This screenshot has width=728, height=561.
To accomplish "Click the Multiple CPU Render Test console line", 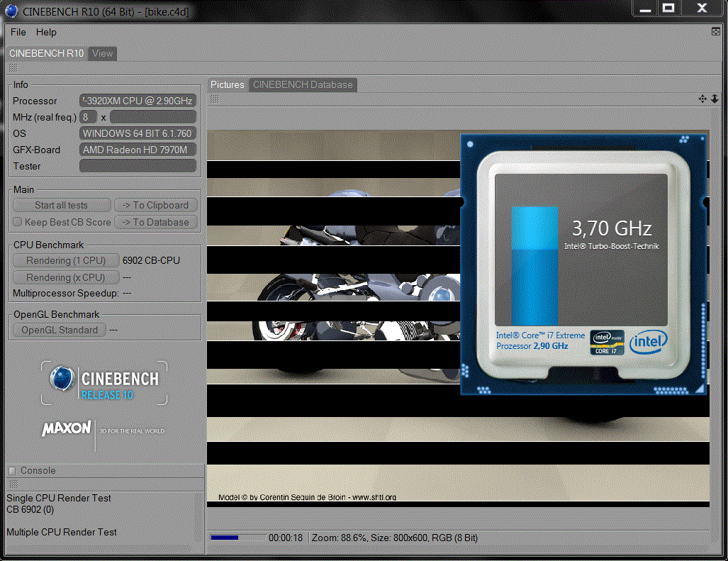I will point(61,532).
